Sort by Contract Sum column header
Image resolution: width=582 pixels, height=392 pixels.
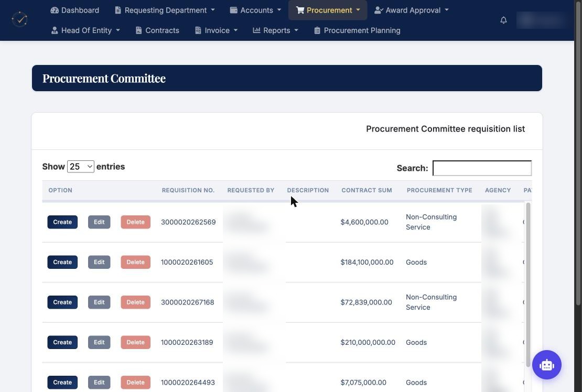point(367,190)
